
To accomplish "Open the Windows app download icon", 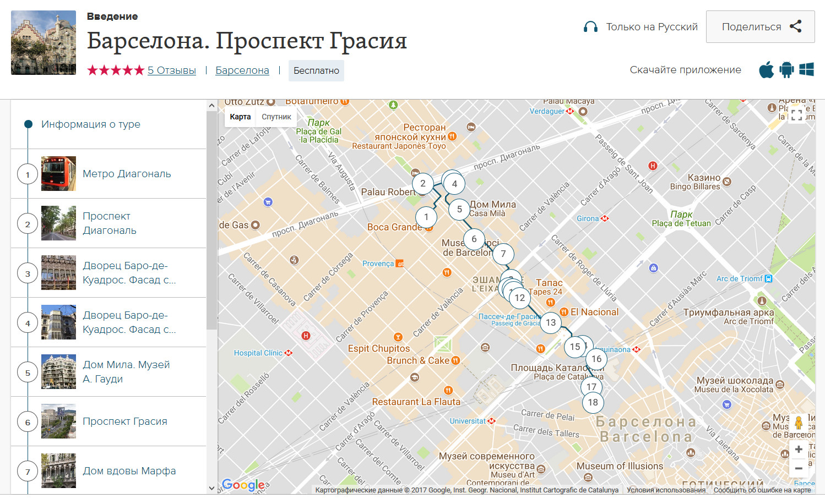I will 806,70.
